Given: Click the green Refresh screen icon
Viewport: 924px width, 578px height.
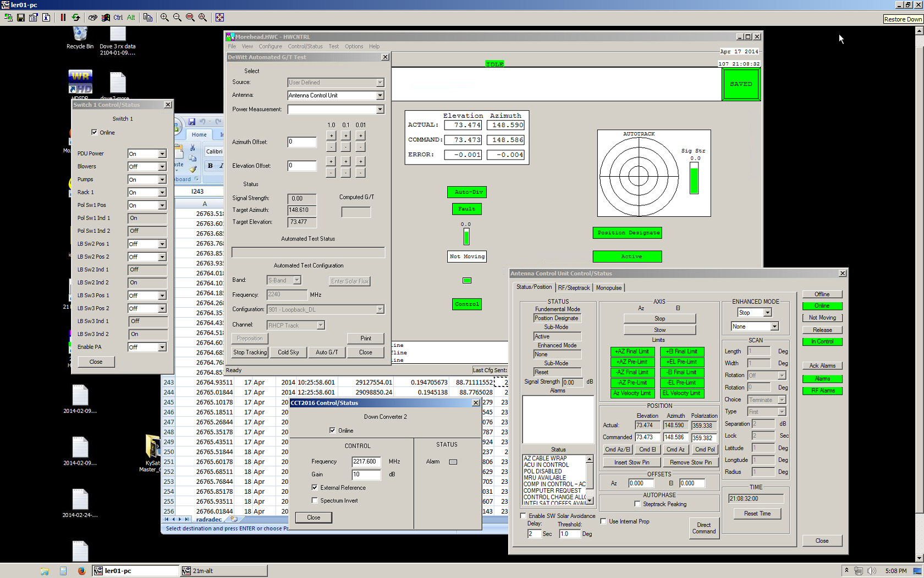Looking at the screenshot, I should click(76, 18).
